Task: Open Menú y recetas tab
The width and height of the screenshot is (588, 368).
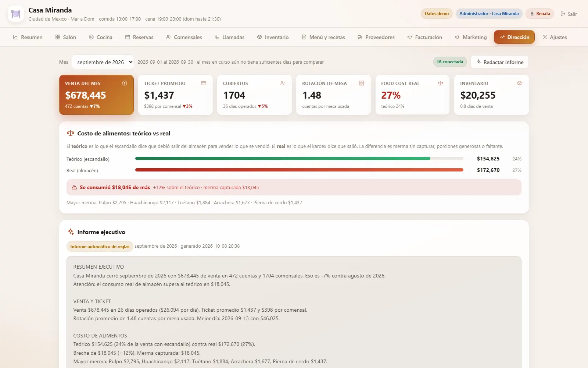Action: tap(323, 37)
